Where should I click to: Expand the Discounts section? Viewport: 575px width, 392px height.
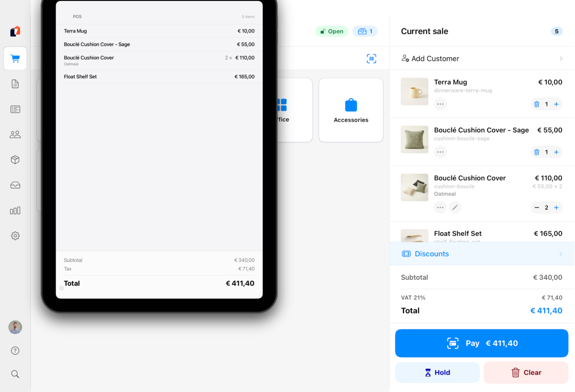[x=482, y=254]
